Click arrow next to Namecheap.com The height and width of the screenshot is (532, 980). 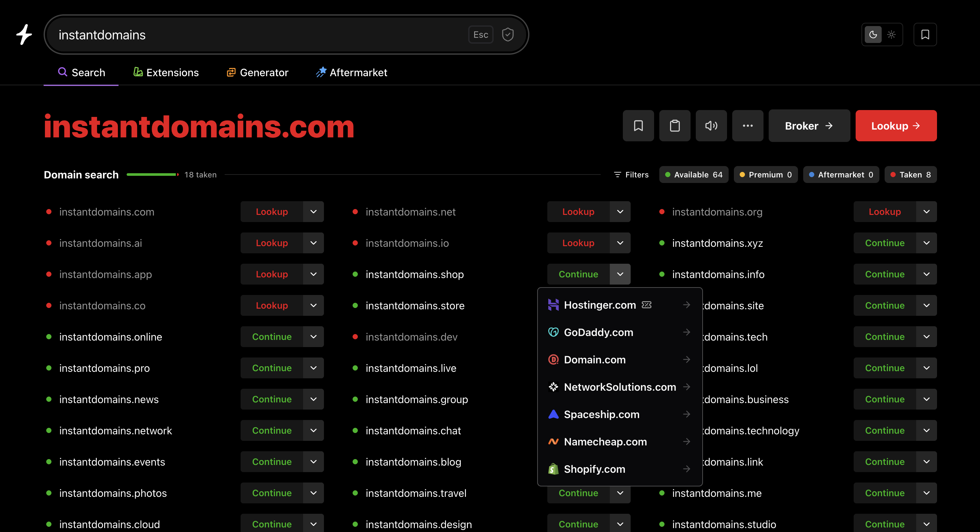coord(686,442)
